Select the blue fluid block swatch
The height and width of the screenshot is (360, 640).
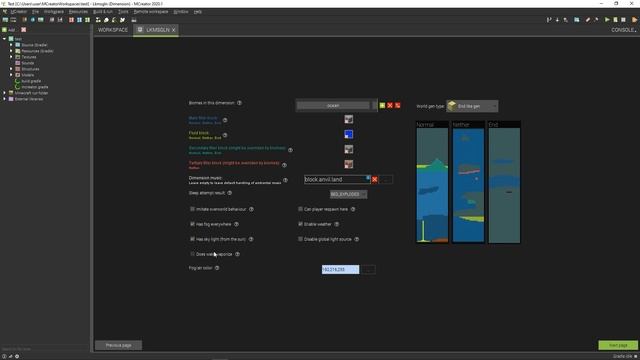[x=349, y=134]
